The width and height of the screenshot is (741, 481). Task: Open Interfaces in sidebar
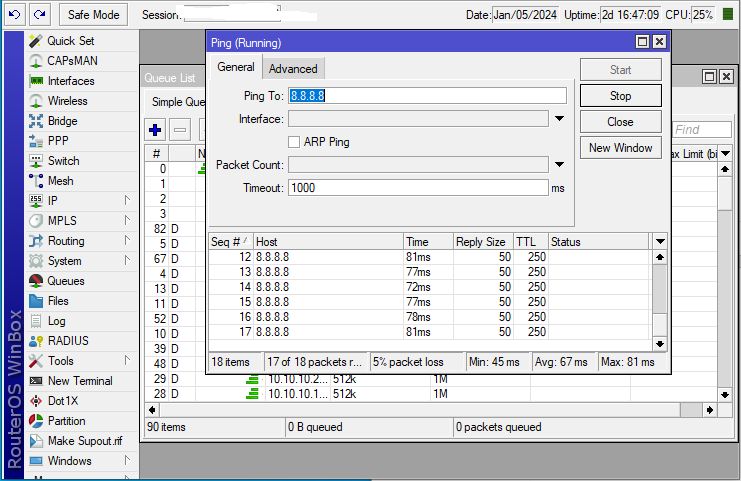coord(71,81)
